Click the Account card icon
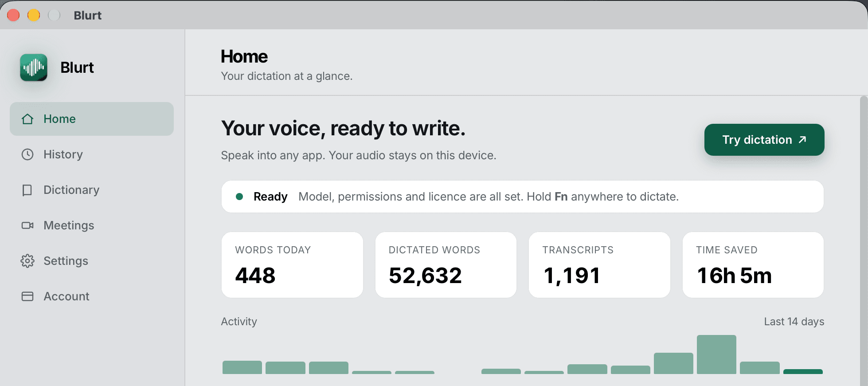This screenshot has width=868, height=386. pos(27,296)
